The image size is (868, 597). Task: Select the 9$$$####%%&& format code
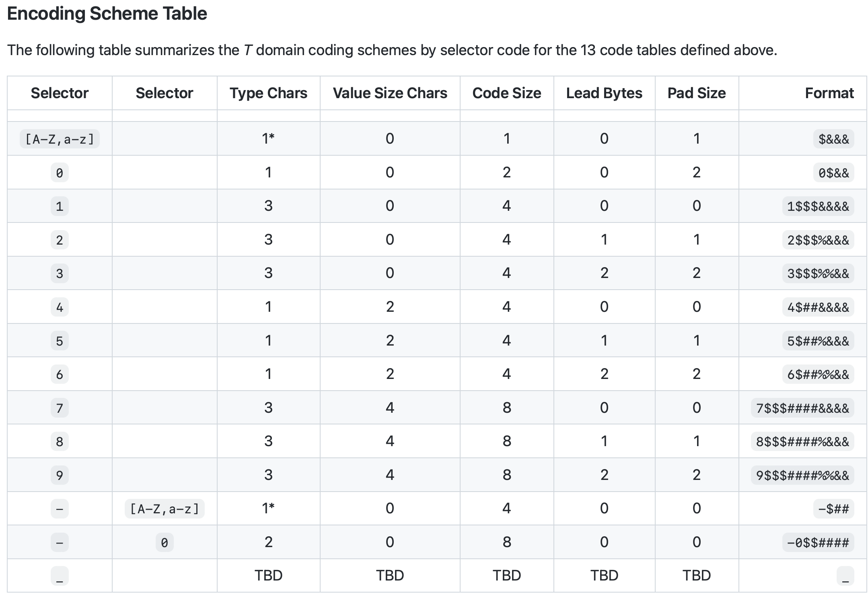(802, 476)
